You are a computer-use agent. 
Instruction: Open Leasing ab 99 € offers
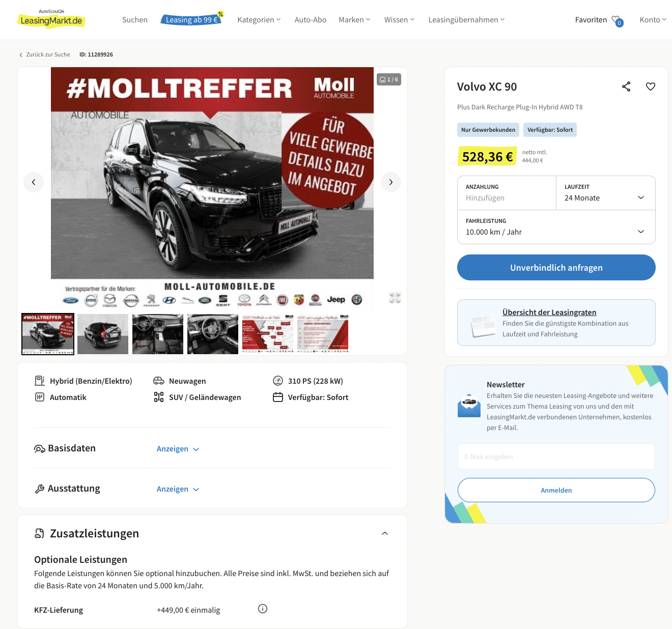[x=192, y=19]
